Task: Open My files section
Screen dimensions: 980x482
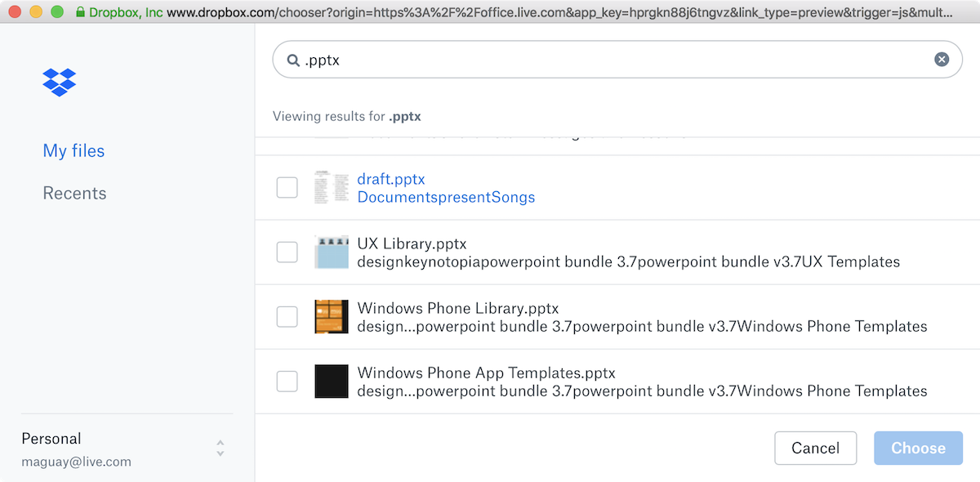Action: (x=73, y=151)
